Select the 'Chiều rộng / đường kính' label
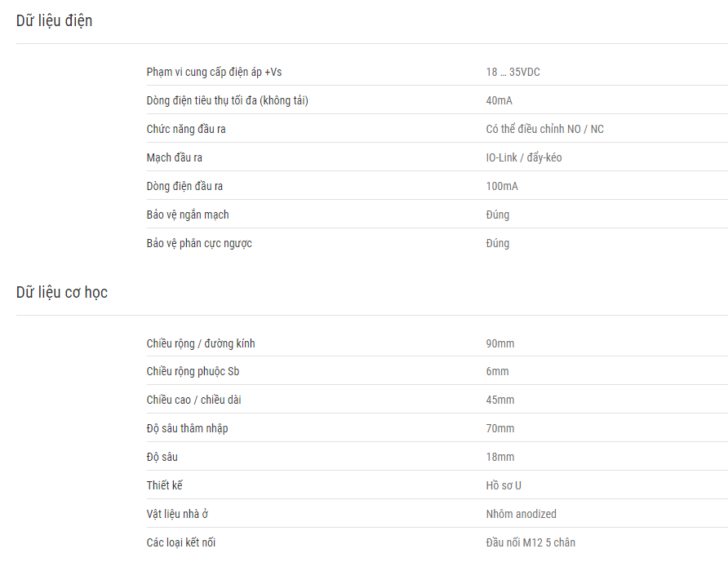Viewport: 728px width, 562px height. [x=201, y=343]
